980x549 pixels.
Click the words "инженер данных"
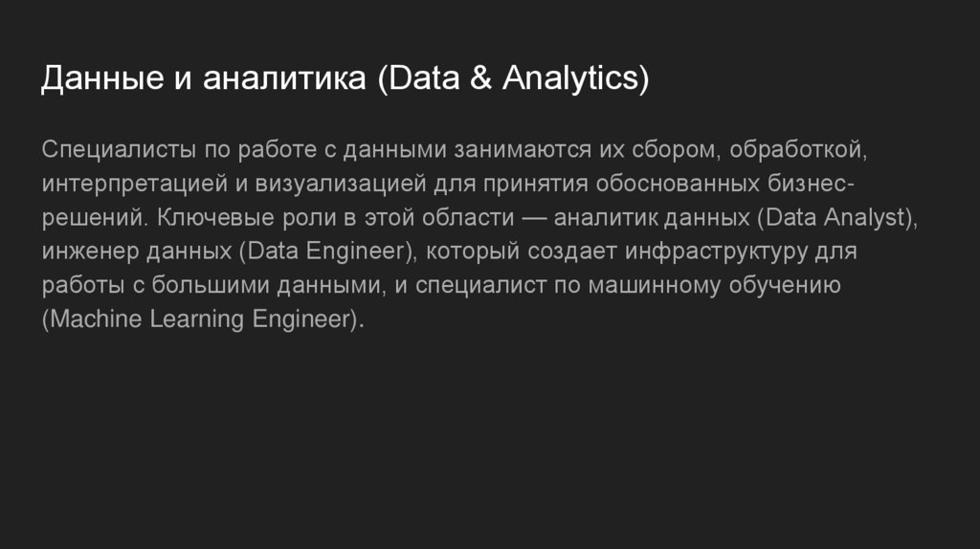click(x=135, y=252)
